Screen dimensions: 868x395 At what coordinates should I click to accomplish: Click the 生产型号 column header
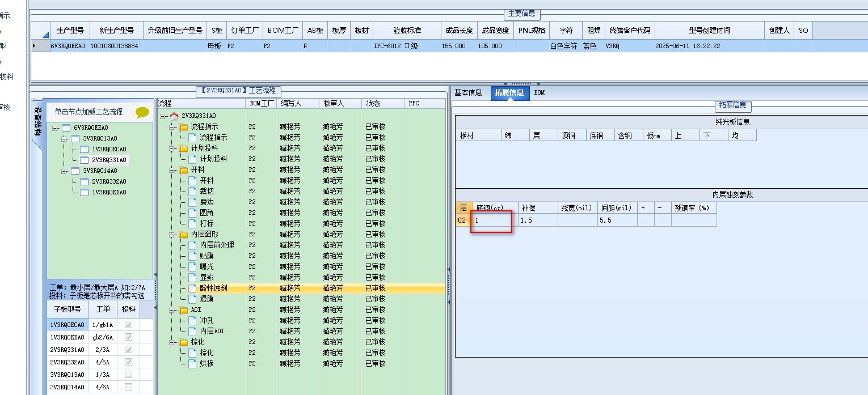70,31
